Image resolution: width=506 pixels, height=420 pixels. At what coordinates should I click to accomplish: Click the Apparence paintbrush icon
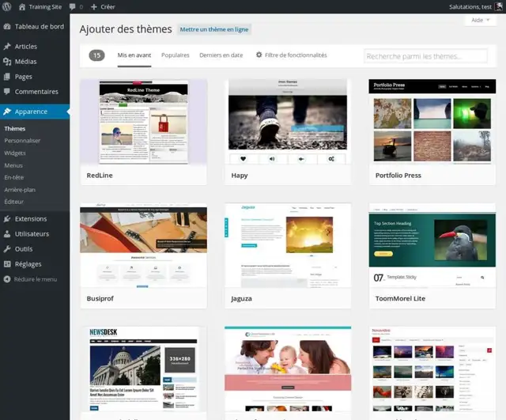(x=7, y=112)
